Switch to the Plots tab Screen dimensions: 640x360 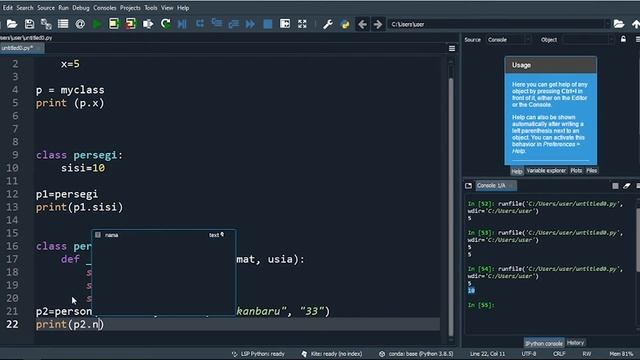[576, 171]
